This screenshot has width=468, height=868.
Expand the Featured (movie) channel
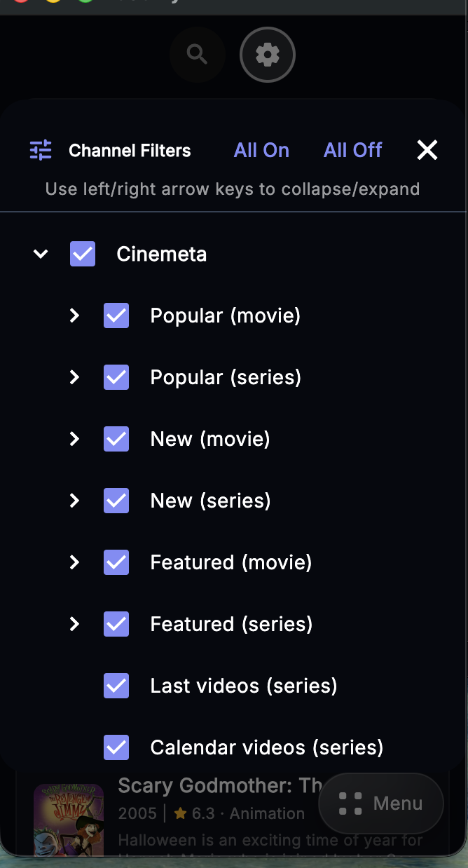click(74, 562)
